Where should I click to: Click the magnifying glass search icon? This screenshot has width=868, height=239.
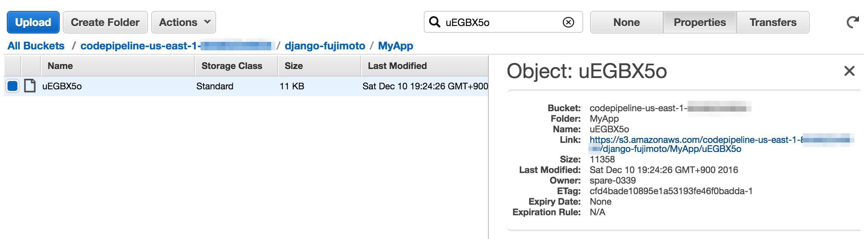coord(434,22)
